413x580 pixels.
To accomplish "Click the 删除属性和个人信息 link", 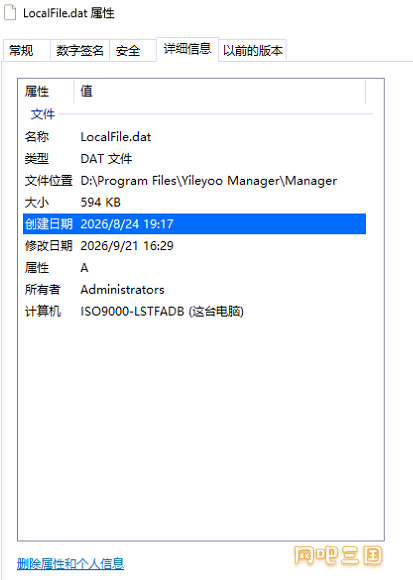I will (x=70, y=563).
